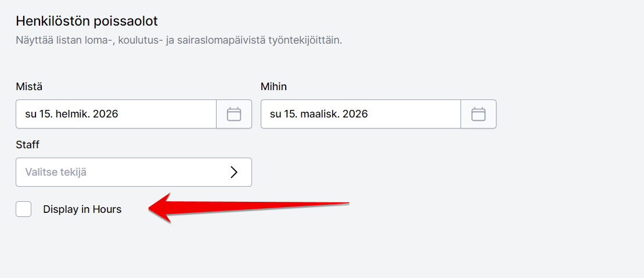Click the word "Hours" beside the checkbox
Image resolution: width=644 pixels, height=278 pixels.
click(107, 209)
